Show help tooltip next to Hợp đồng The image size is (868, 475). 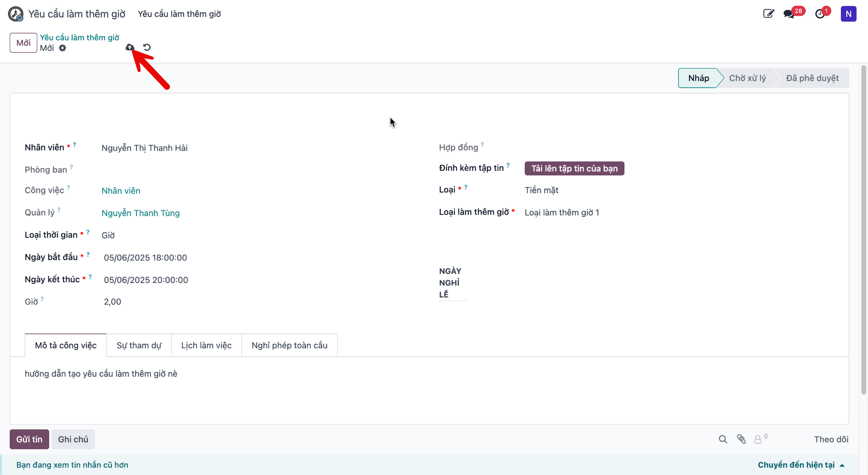[x=482, y=145]
